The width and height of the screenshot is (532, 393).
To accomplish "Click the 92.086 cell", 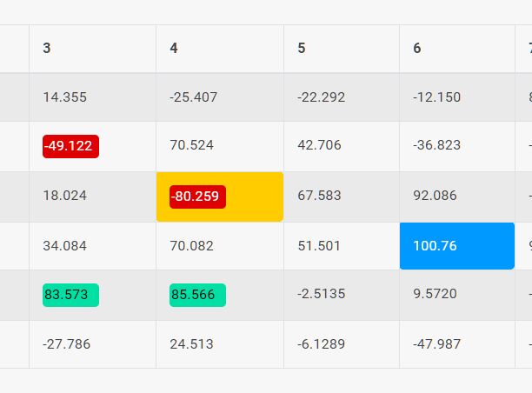I will (457, 196).
